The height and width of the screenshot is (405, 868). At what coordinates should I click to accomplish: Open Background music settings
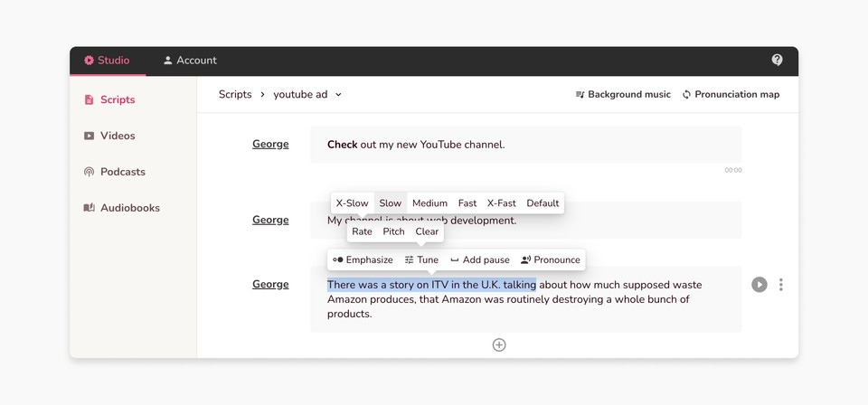click(623, 95)
